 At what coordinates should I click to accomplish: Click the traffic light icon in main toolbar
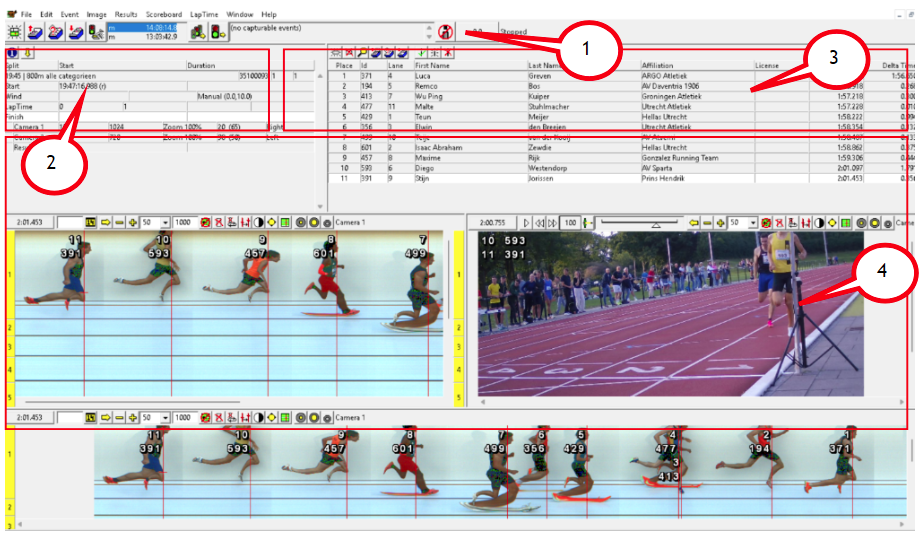coord(216,32)
